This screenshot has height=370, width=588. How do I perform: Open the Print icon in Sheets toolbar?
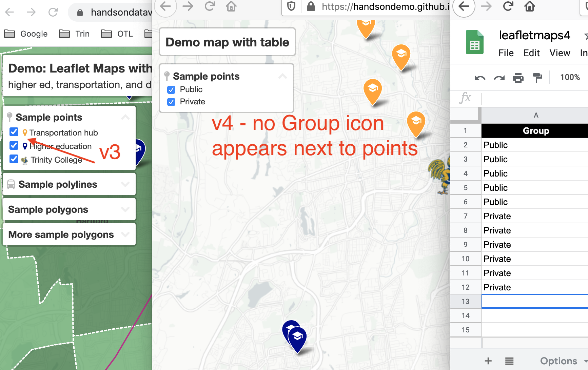coord(518,77)
